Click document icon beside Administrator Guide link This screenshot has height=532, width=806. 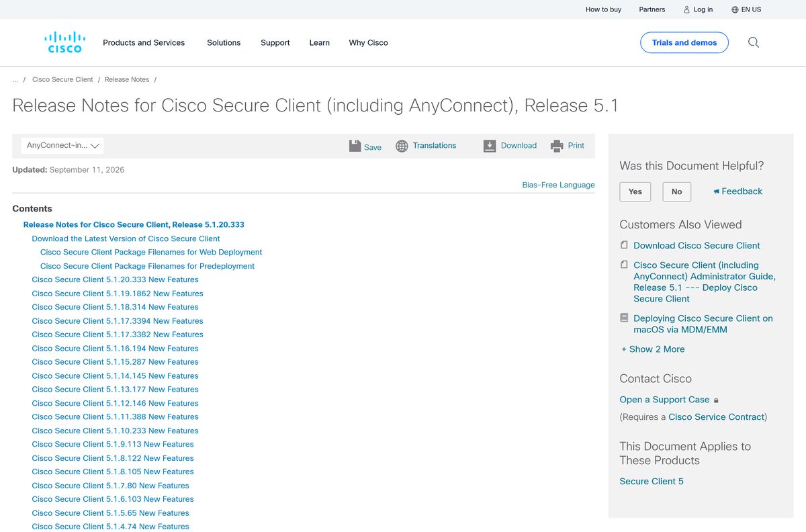[624, 265]
